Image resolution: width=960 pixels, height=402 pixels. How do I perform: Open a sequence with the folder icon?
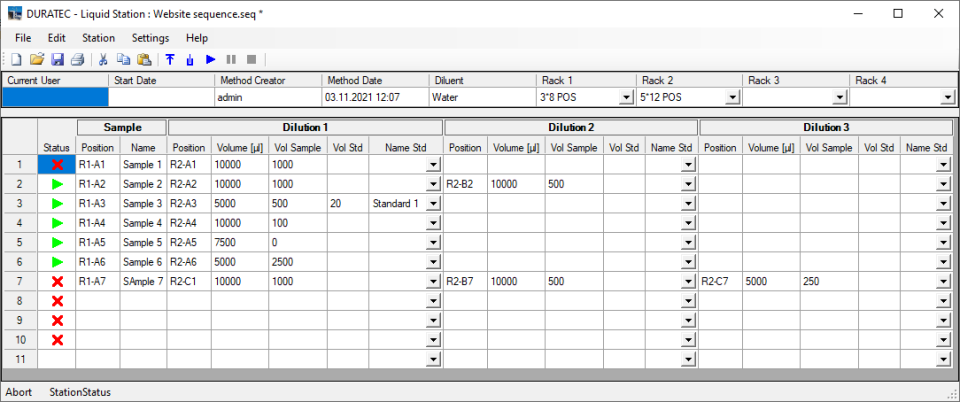click(x=37, y=60)
